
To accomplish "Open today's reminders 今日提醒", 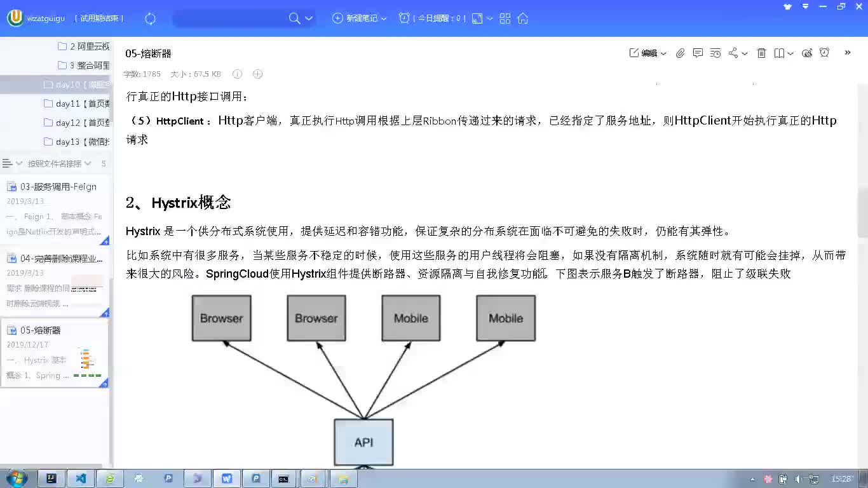I will click(x=432, y=18).
